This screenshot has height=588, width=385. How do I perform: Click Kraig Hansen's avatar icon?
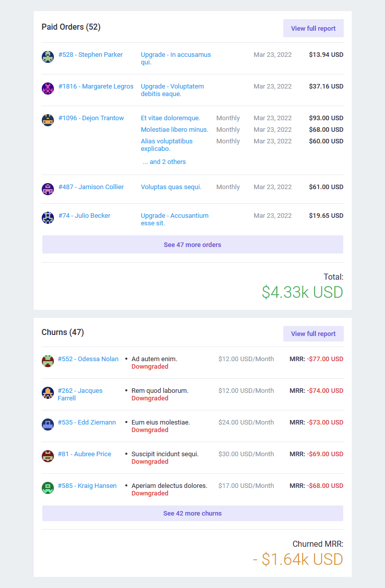(48, 488)
